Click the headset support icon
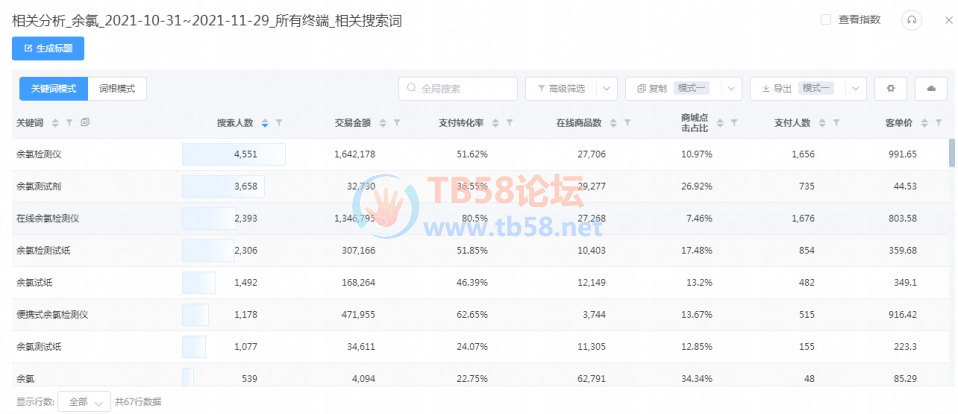958x414 pixels. (x=912, y=20)
